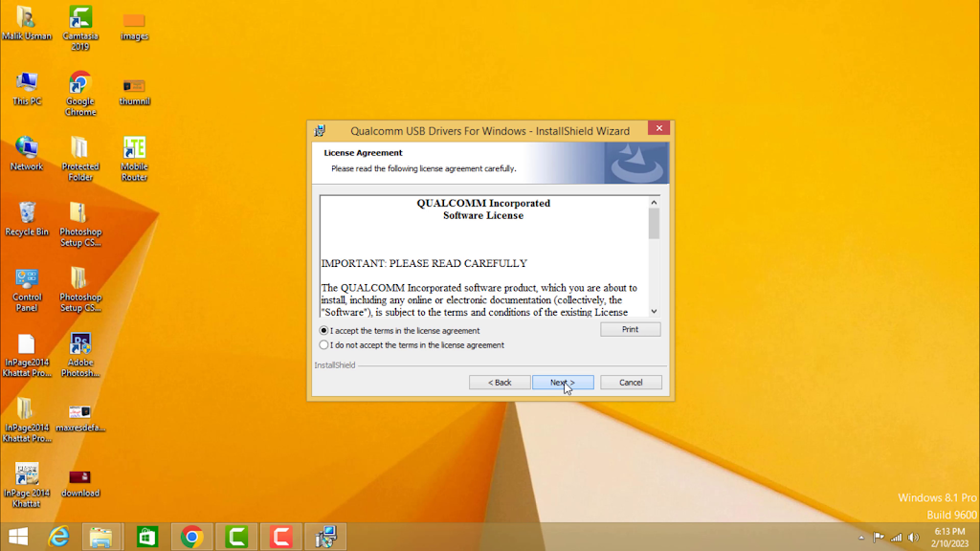Open the red Camtasia recorder taskbar icon
Screen dimensions: 980x551
tap(281, 537)
